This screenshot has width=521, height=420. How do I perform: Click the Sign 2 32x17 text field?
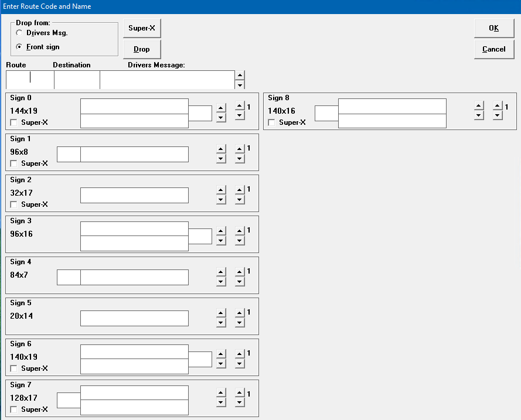click(134, 195)
